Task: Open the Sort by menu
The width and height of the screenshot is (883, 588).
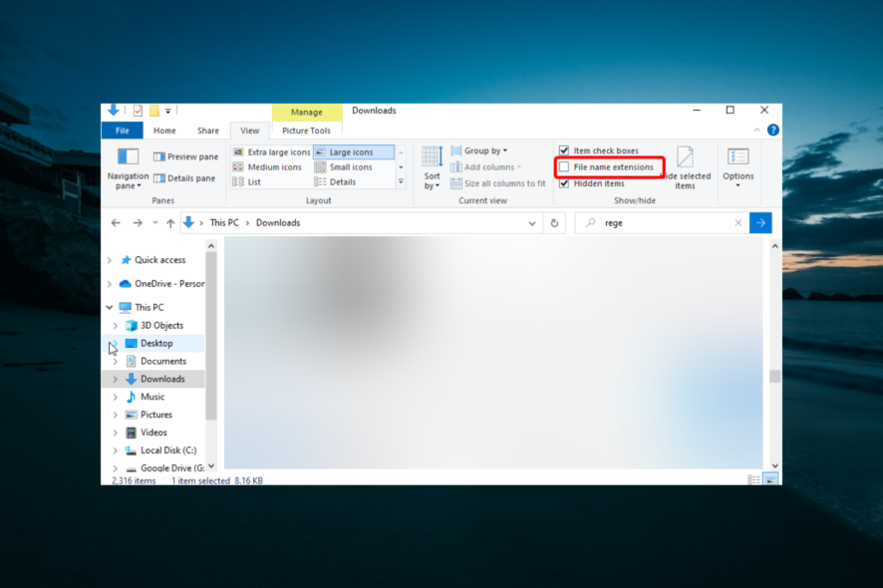Action: (432, 167)
